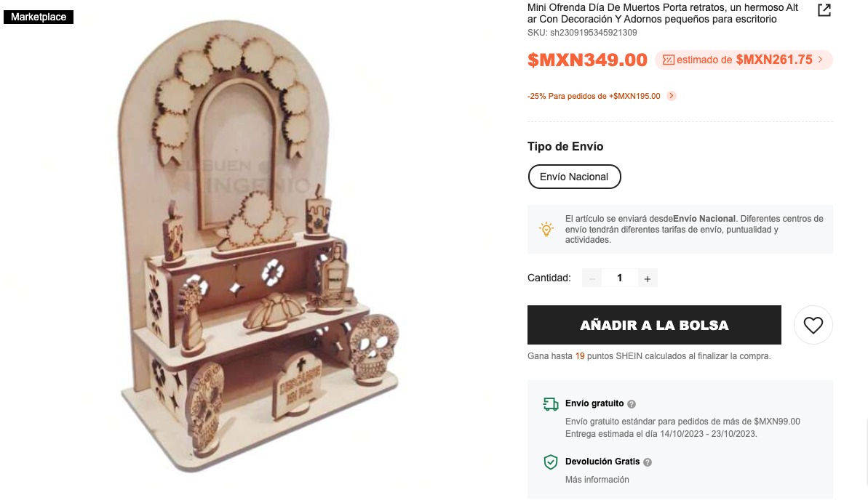Click the help icon next to Envío gratuito
Viewport: 868px width, 503px height.
[631, 404]
